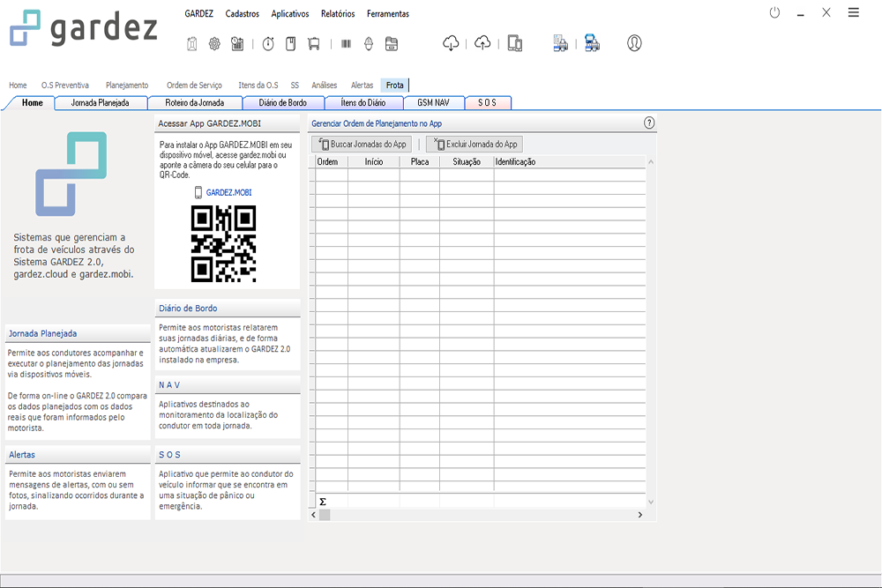The width and height of the screenshot is (882, 588).
Task: Go to the top-row Home section
Action: point(18,86)
